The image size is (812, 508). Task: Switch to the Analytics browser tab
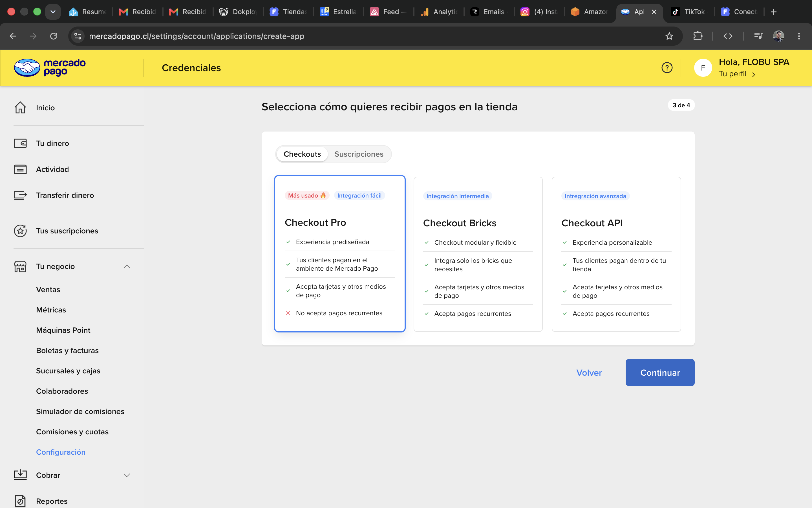(439, 12)
